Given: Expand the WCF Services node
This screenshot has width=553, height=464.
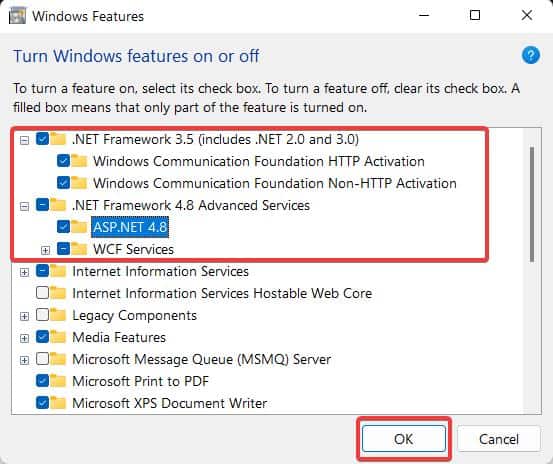Looking at the screenshot, I should (x=45, y=250).
